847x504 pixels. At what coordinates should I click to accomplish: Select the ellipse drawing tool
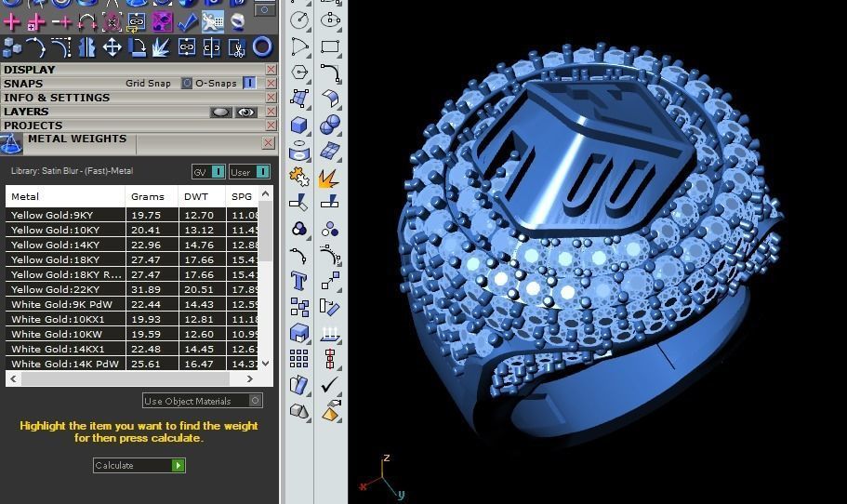(x=330, y=20)
